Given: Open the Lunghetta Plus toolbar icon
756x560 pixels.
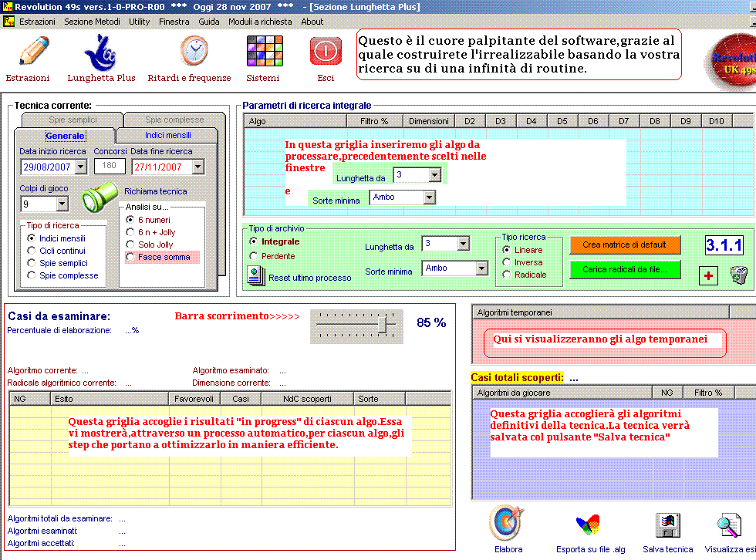Looking at the screenshot, I should (x=100, y=52).
